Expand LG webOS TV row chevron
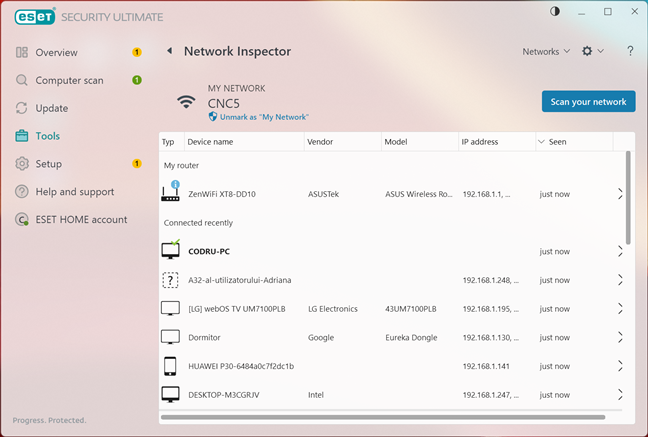This screenshot has height=437, width=648. point(620,308)
